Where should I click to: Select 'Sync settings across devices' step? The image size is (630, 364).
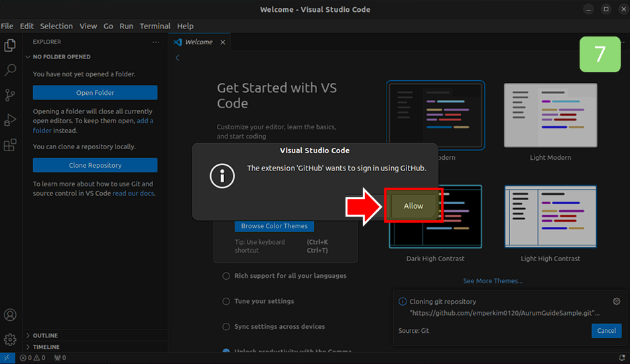point(274,326)
